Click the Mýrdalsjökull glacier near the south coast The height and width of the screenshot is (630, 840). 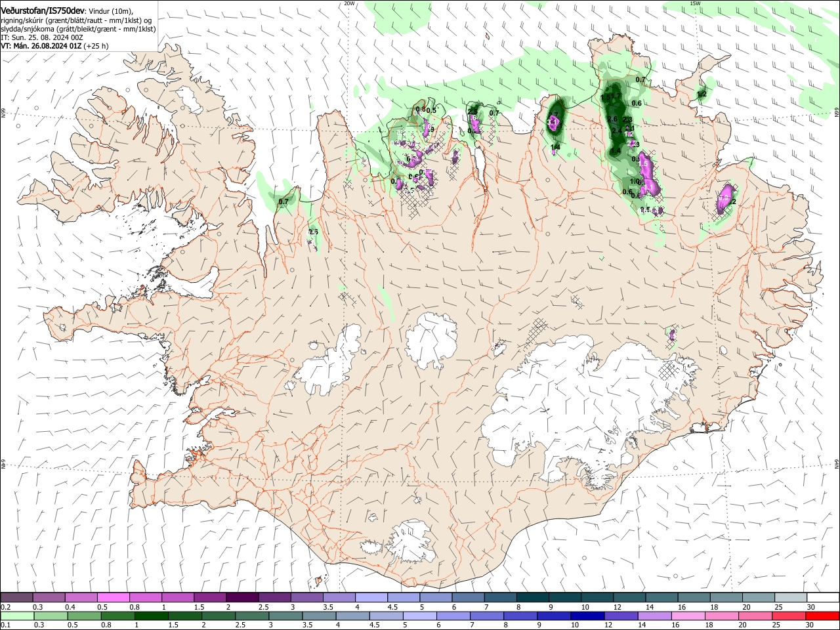(410, 541)
